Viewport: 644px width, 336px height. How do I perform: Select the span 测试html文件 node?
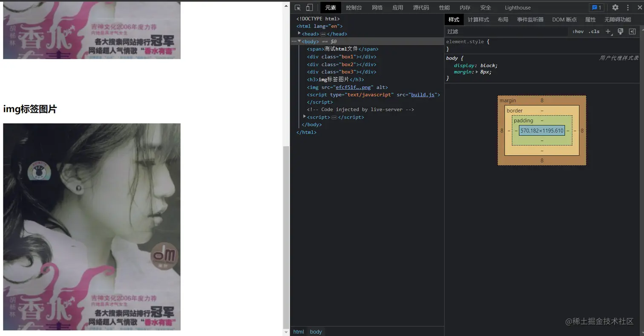[x=342, y=49]
